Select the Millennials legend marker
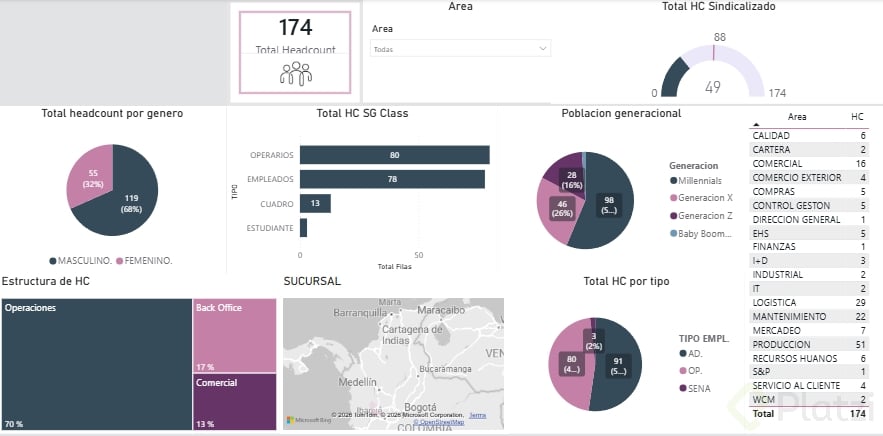The width and height of the screenshot is (883, 436). tap(673, 181)
